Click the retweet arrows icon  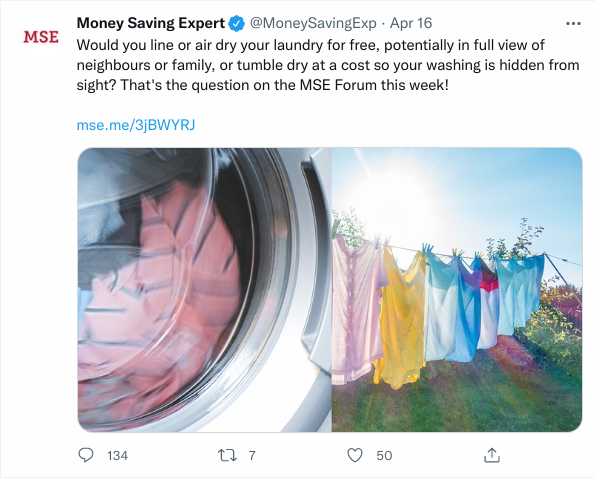click(x=227, y=455)
